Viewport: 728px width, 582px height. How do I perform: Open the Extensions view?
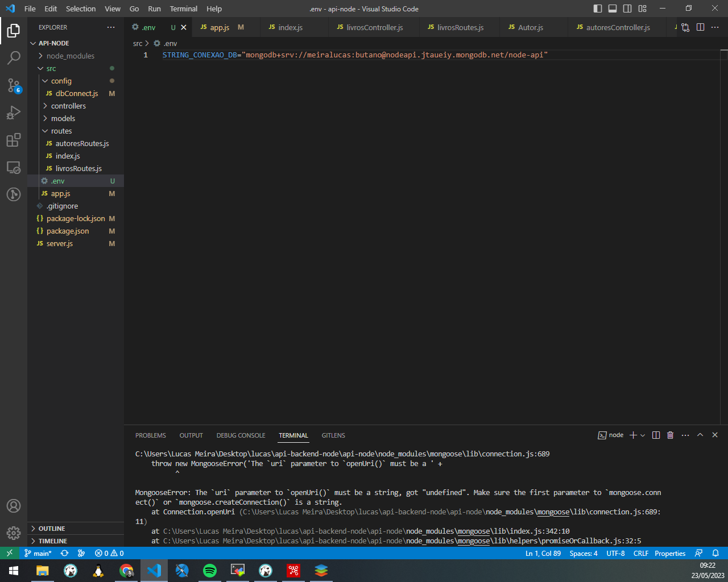[x=14, y=140]
